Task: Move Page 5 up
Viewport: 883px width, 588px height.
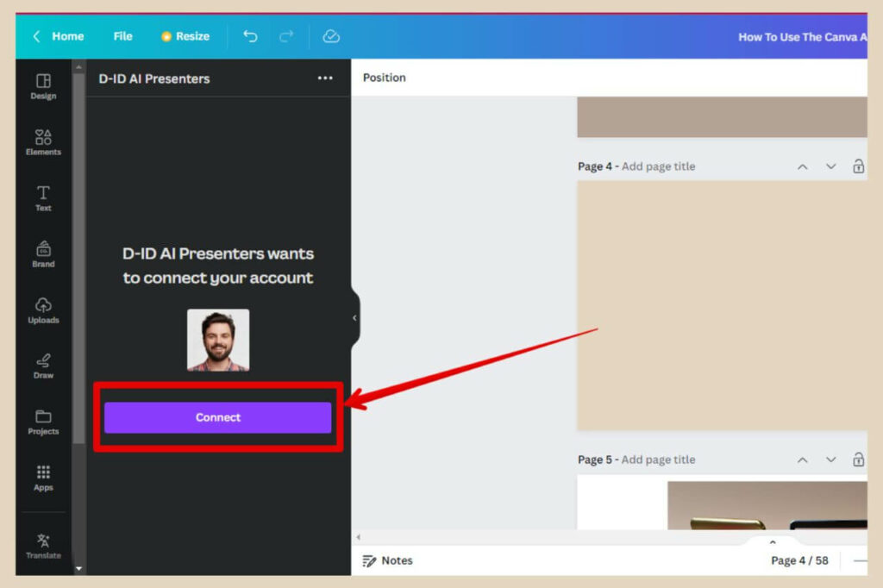Action: click(x=803, y=460)
